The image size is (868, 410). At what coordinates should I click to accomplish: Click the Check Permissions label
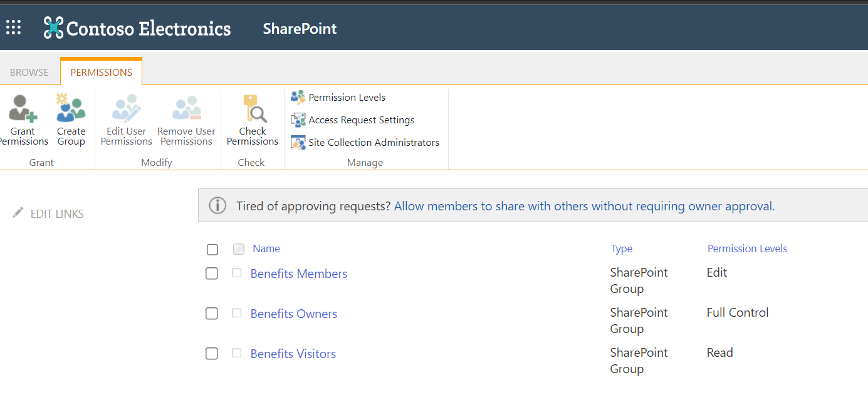(x=253, y=136)
